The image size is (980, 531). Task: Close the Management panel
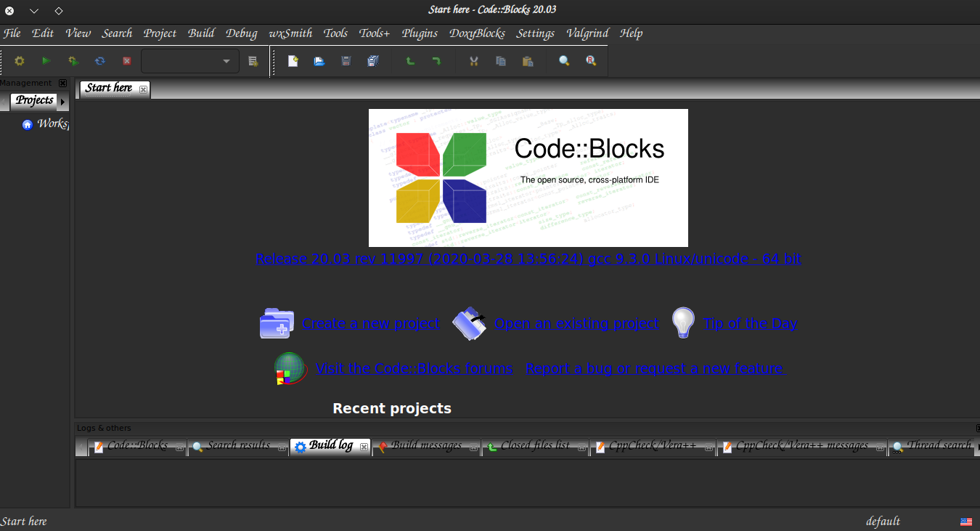pos(62,83)
